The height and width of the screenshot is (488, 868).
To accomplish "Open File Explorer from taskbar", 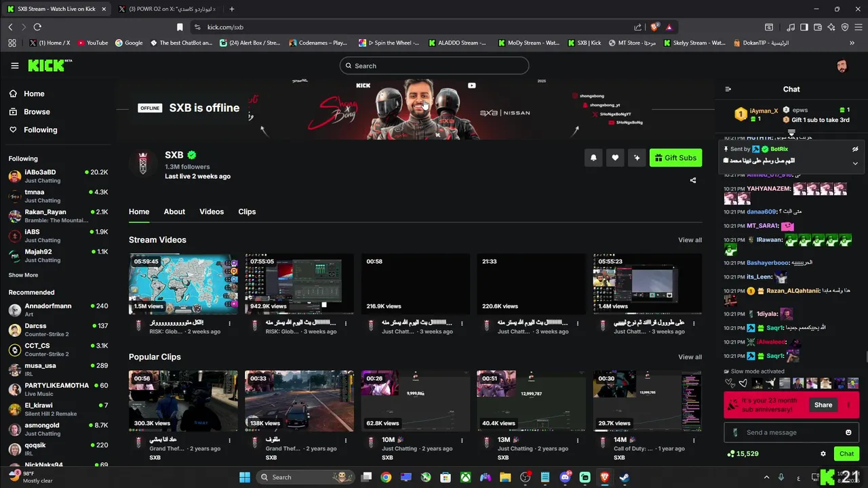I will (505, 477).
